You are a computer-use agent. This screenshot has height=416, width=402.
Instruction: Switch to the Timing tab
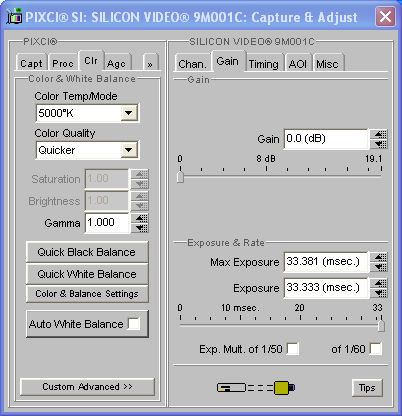263,63
